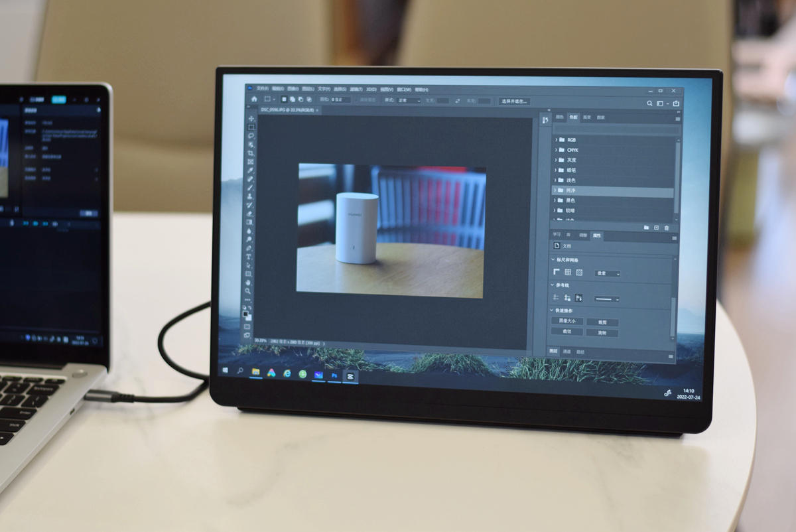Screen dimensions: 796x532
Task: Select the Zoom tool in toolbar
Action: coord(249,291)
